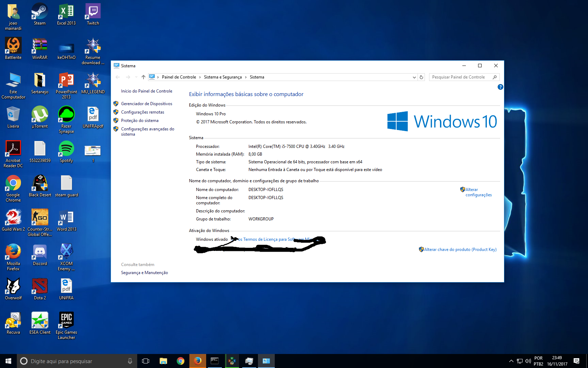Viewport: 588px width, 368px height.
Task: Open Excel 2013 desktop icon
Action: [66, 14]
